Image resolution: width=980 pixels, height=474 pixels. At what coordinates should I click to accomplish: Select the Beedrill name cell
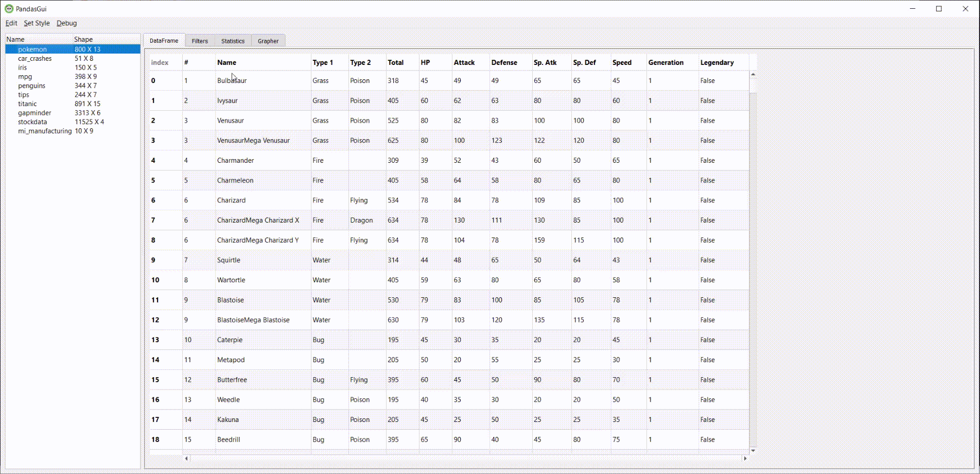[263, 439]
